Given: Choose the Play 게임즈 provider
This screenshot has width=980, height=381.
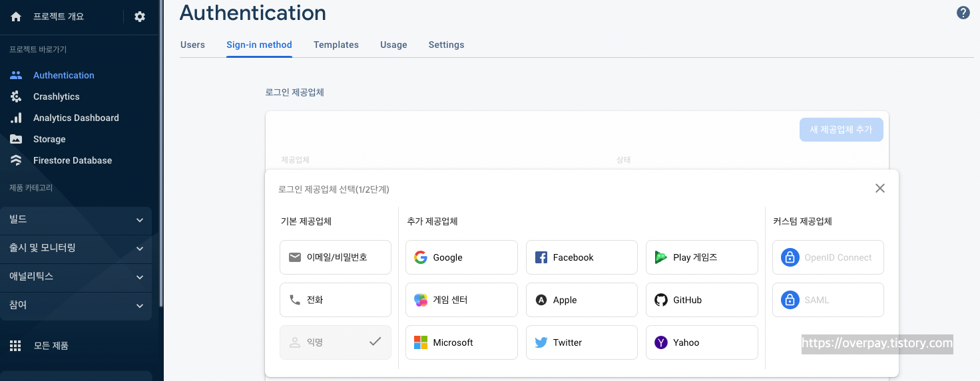Looking at the screenshot, I should pos(702,257).
